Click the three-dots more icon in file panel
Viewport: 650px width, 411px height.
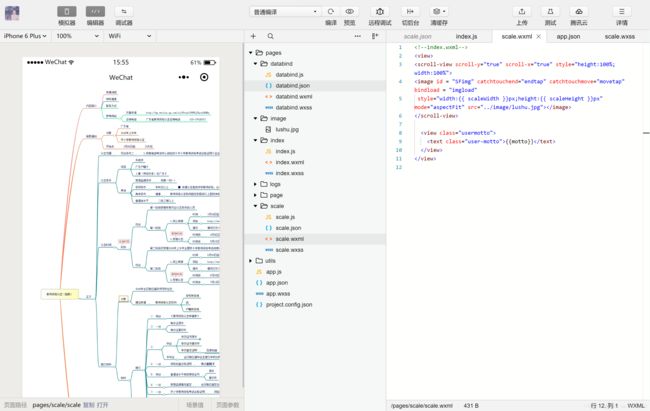tap(357, 36)
